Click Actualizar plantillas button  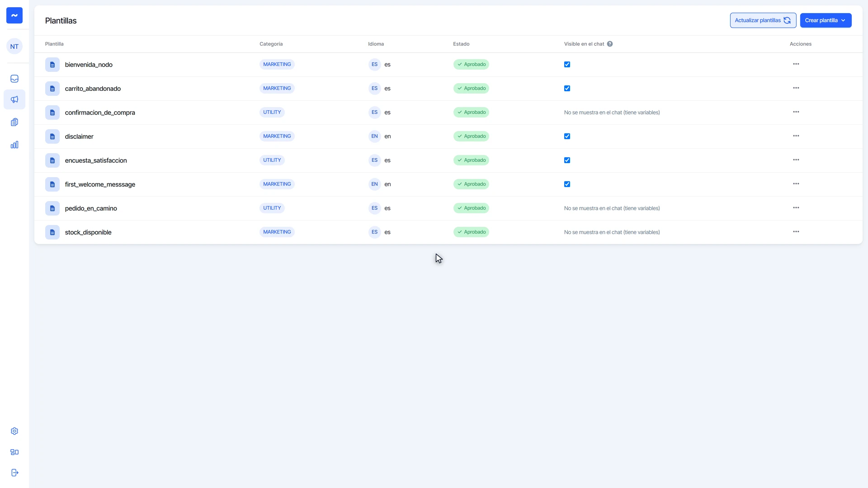(763, 20)
